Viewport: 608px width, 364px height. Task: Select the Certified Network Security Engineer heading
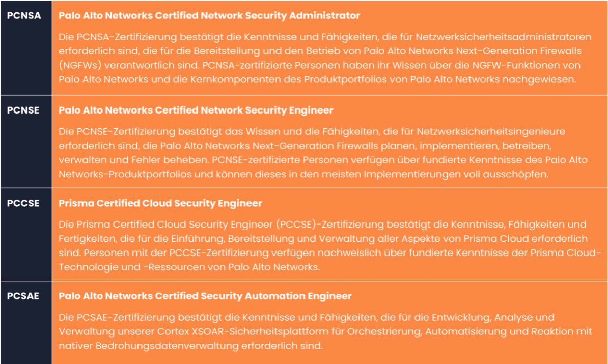click(196, 110)
